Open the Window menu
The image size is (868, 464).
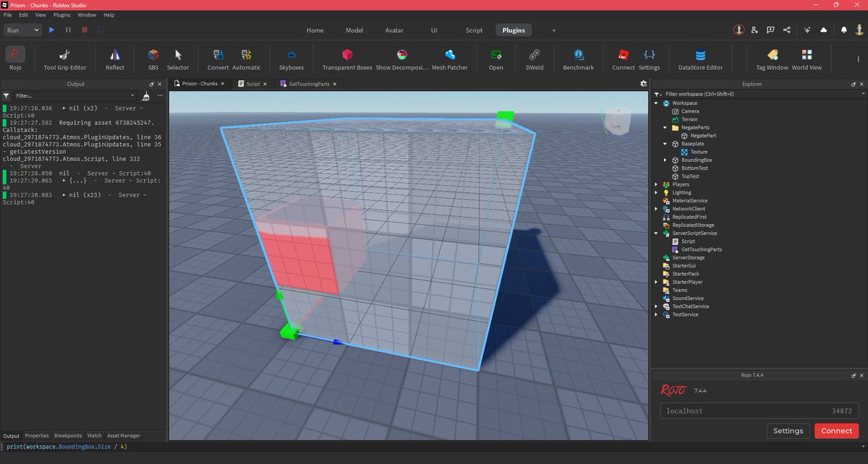click(87, 14)
